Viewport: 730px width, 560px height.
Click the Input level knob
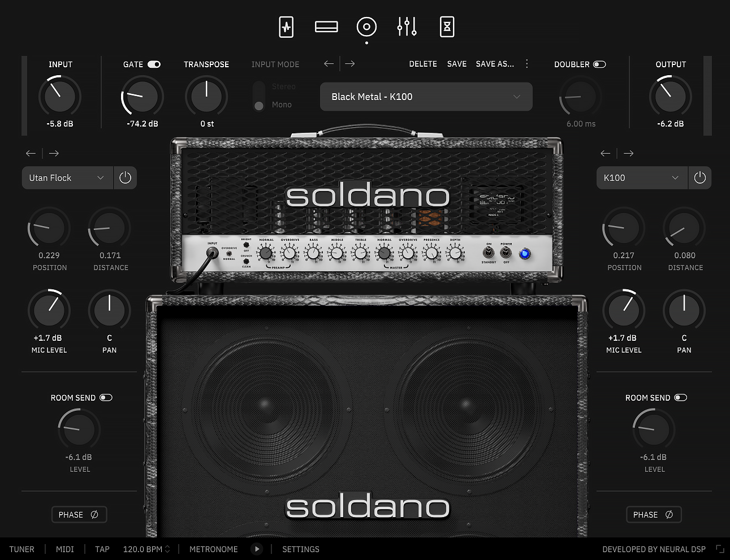60,96
